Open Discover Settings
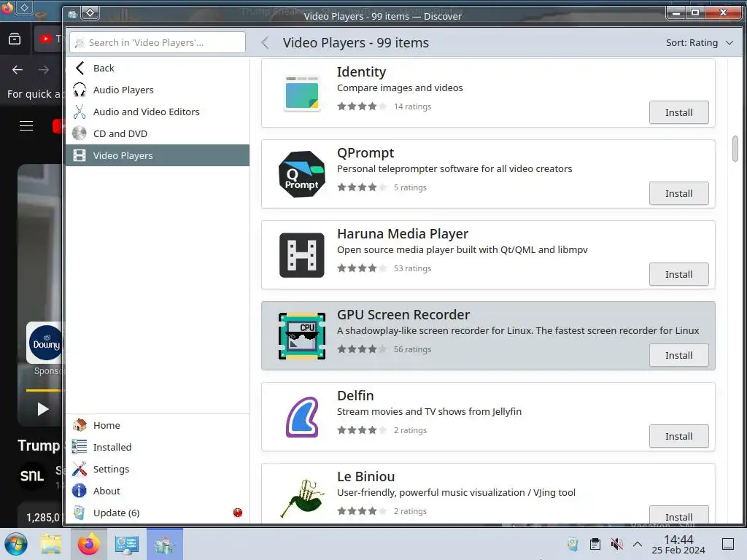This screenshot has width=747, height=560. [158, 469]
